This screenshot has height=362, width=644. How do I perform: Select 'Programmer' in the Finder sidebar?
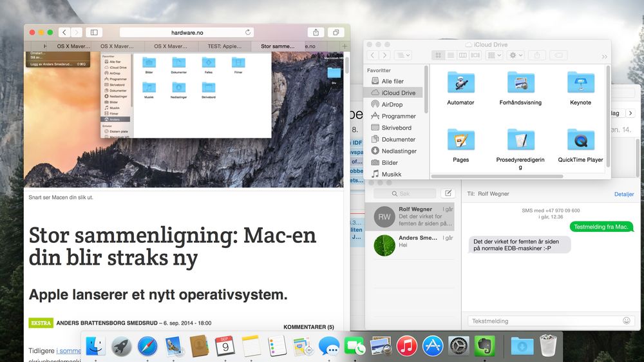[x=393, y=116]
